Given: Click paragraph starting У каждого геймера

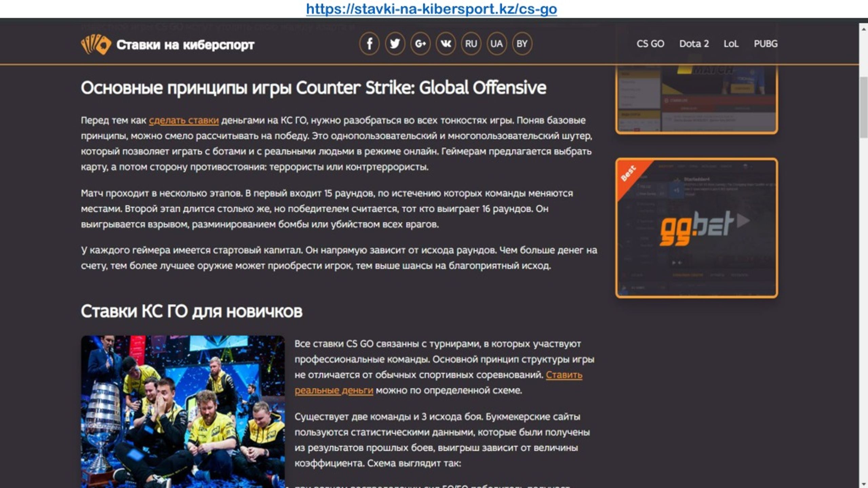Looking at the screenshot, I should point(339,258).
